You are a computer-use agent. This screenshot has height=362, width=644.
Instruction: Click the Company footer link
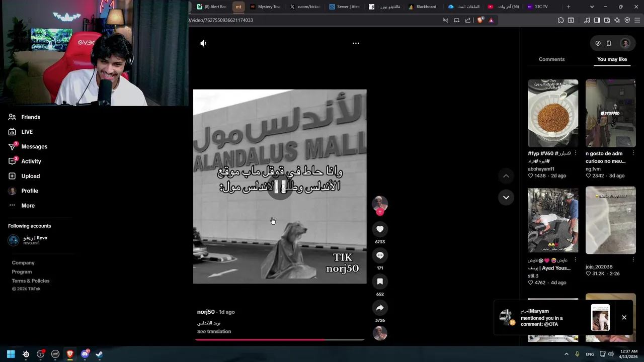[x=23, y=262]
